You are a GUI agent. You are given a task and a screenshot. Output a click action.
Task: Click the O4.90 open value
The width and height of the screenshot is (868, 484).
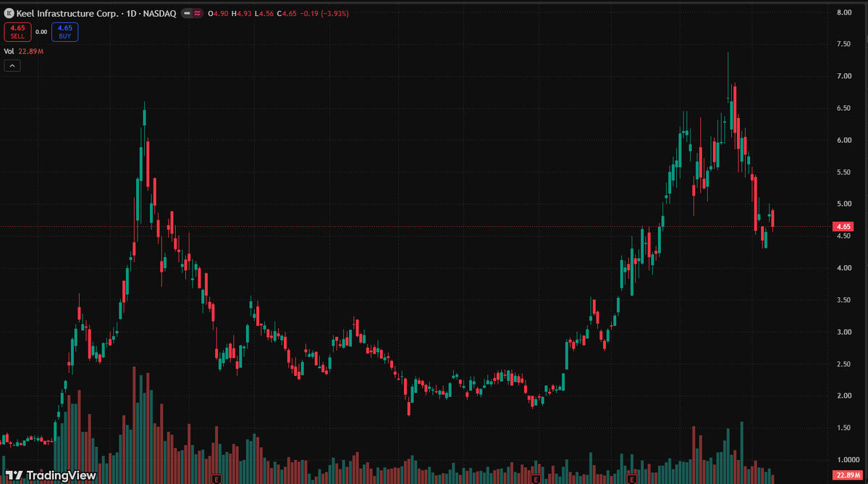coord(218,13)
